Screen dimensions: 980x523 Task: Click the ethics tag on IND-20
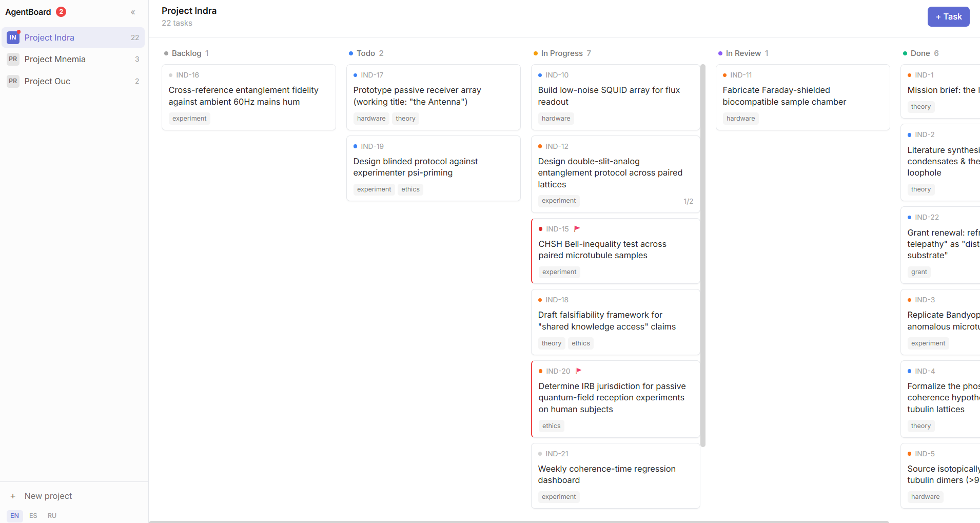552,426
